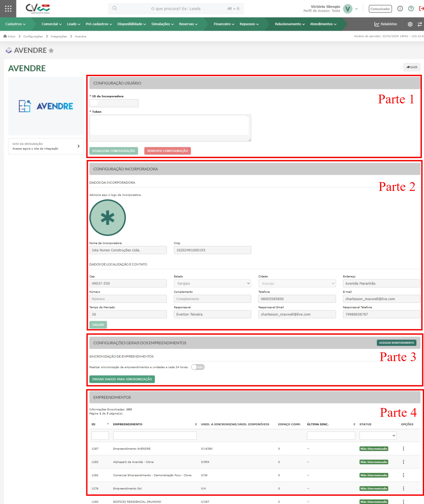Go to Integrações breadcrumb
The width and height of the screenshot is (424, 504).
coord(59,37)
